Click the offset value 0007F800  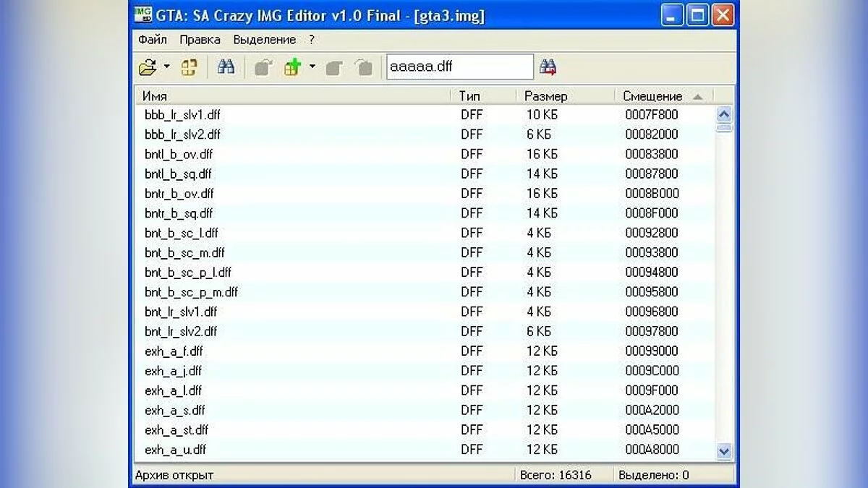(x=652, y=115)
